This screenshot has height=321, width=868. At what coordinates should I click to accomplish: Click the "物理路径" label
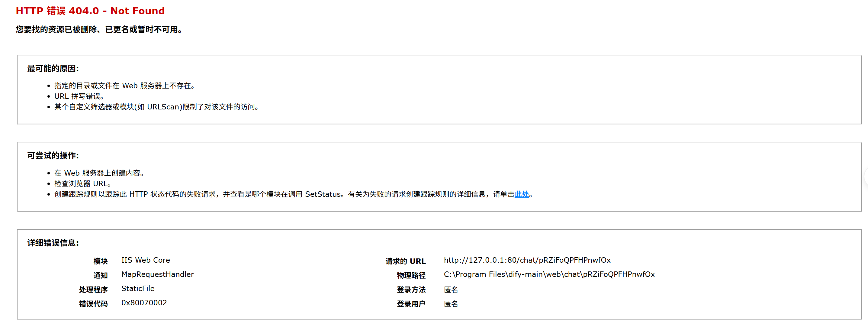[411, 275]
